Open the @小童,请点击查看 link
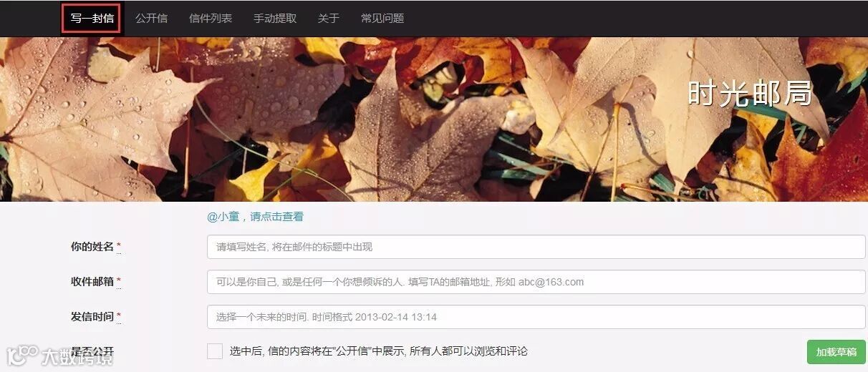This screenshot has width=868, height=372. (x=256, y=217)
